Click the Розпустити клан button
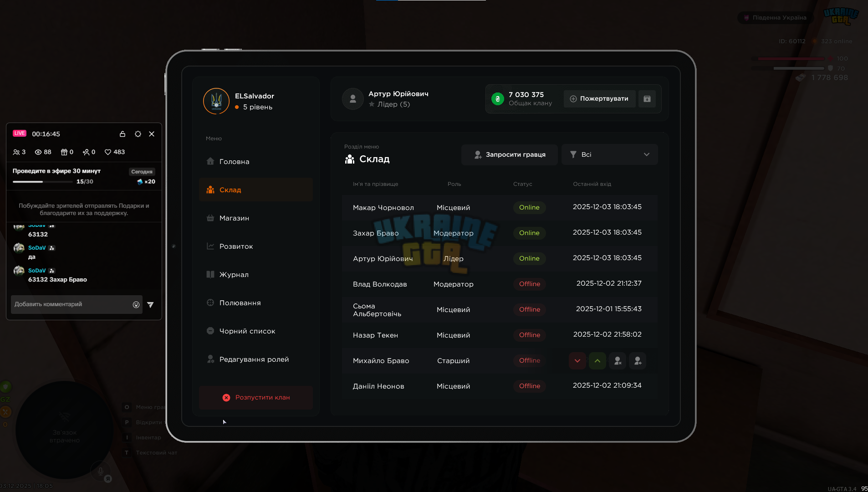Screen dimensions: 868x492 pyautogui.click(x=256, y=398)
